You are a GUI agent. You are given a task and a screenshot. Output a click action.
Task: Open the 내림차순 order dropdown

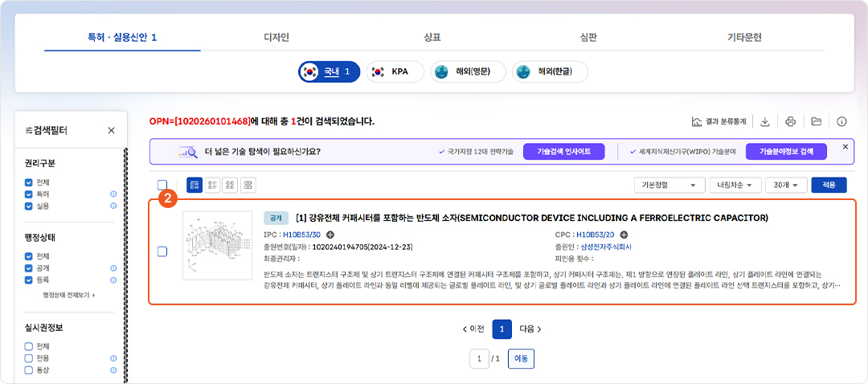[x=735, y=185]
